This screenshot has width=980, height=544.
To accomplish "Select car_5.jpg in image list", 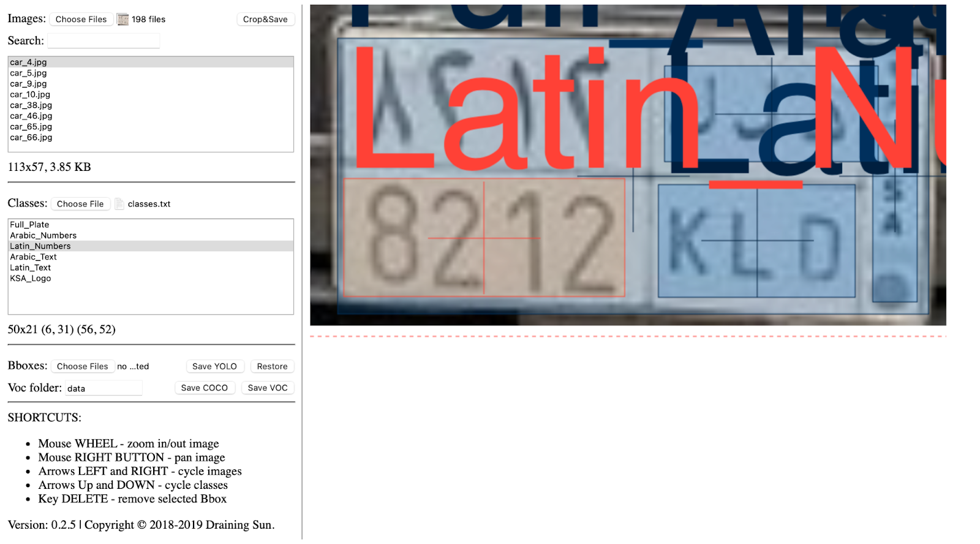I will [x=28, y=73].
